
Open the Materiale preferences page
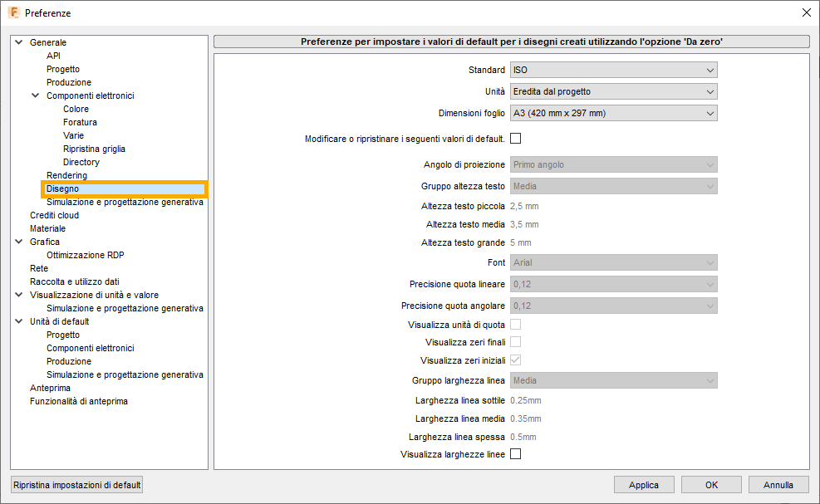point(47,228)
